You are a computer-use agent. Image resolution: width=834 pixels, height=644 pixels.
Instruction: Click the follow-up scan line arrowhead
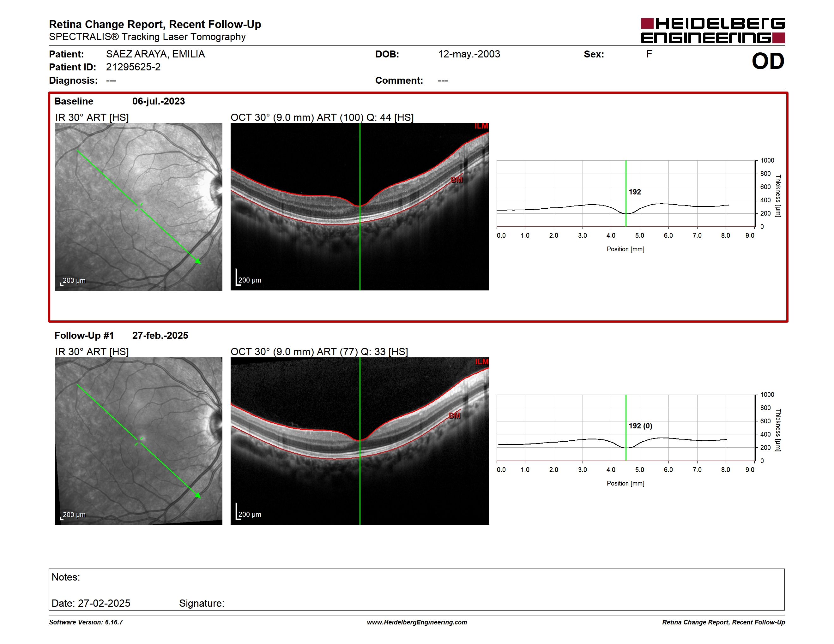click(198, 495)
